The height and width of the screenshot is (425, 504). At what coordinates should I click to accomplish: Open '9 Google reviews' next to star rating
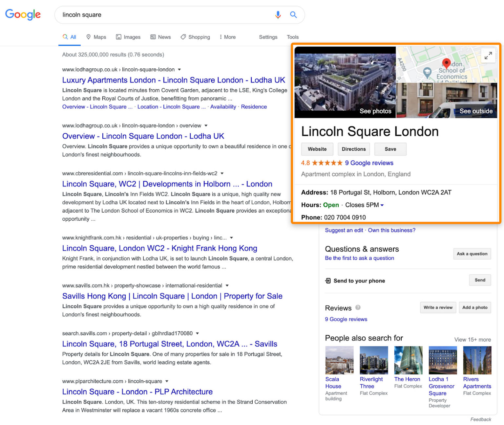(369, 163)
